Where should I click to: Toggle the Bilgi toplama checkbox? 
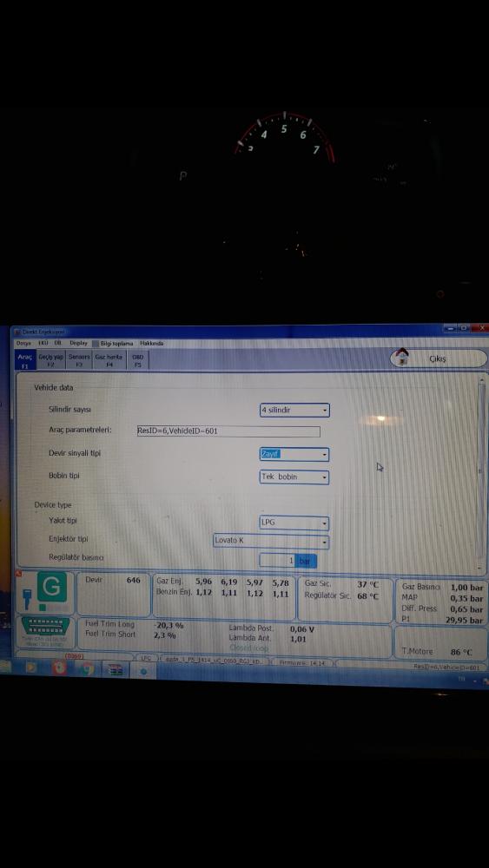click(x=96, y=344)
